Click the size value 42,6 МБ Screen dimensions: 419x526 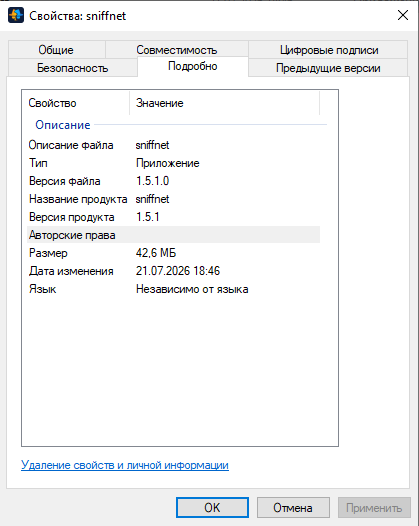click(x=156, y=253)
